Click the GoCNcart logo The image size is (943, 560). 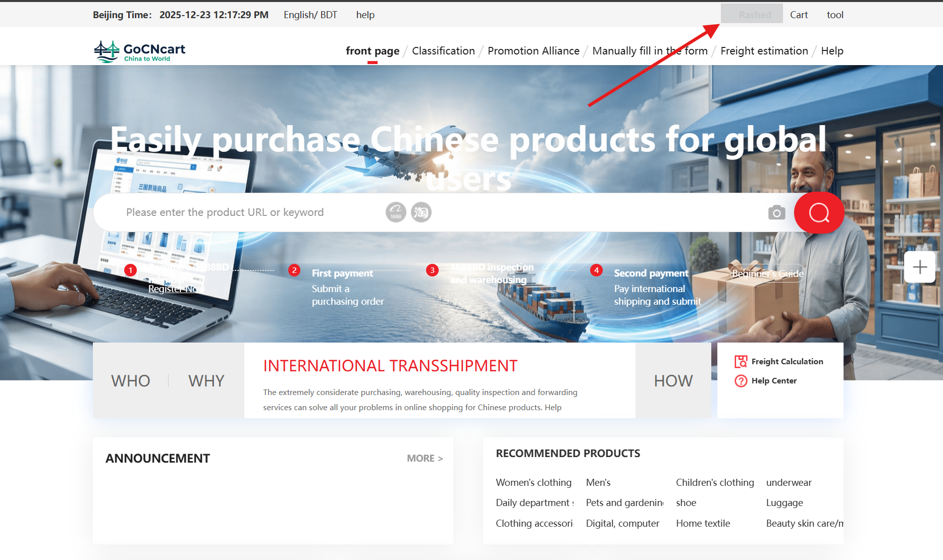coord(140,51)
